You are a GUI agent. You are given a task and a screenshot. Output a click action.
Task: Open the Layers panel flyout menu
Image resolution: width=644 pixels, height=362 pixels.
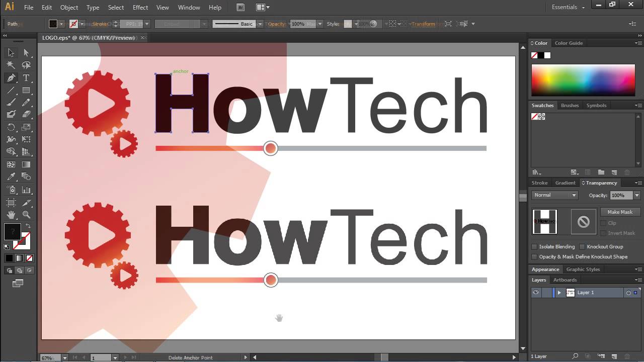click(x=637, y=280)
